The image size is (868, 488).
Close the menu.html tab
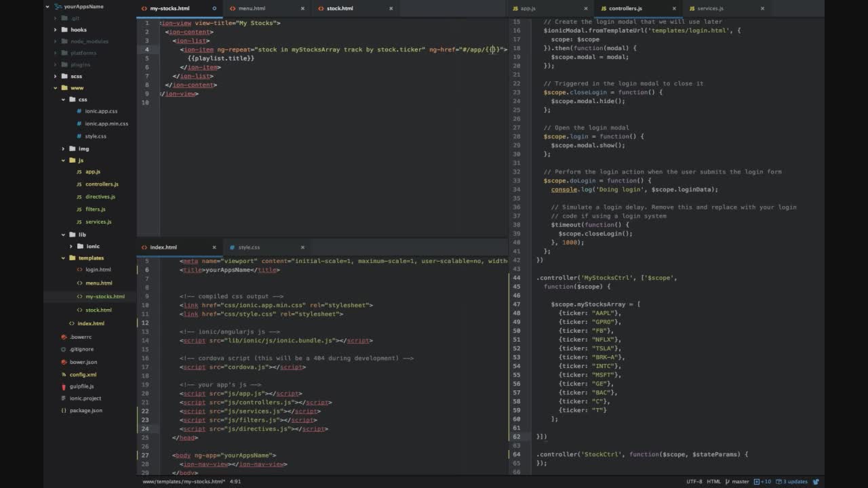pyautogui.click(x=302, y=8)
